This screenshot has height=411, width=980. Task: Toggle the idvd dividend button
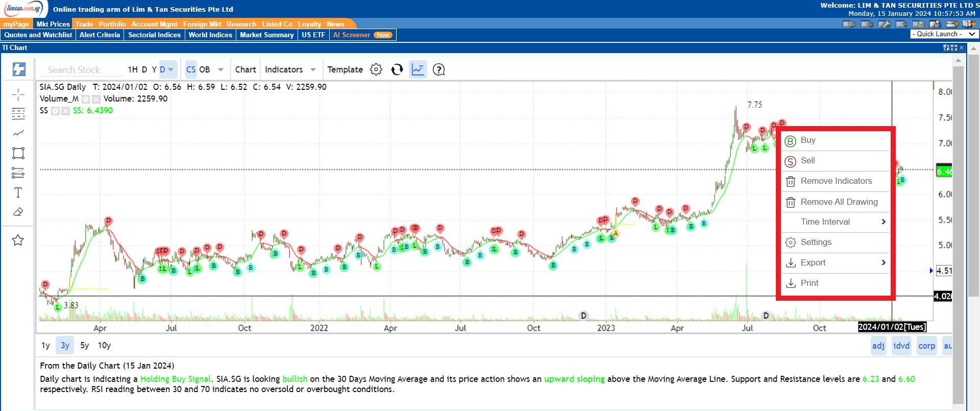901,346
